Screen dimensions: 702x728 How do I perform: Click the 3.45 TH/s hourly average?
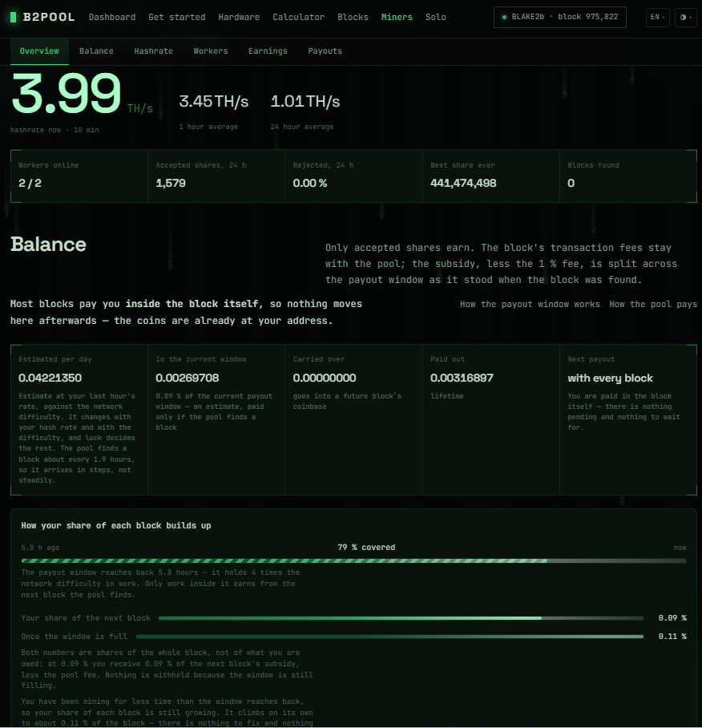pos(213,101)
